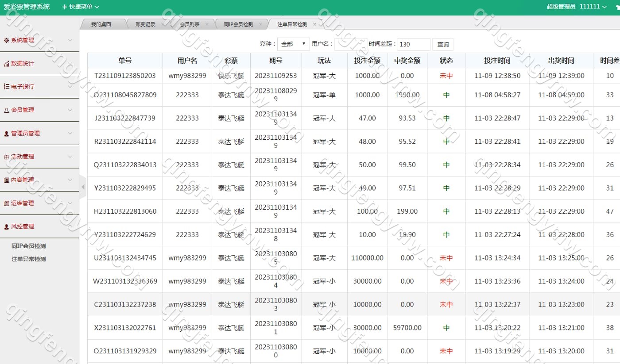Screen dimensions: 620x364
Task: Click the 用户名 input field
Action: 350,44
